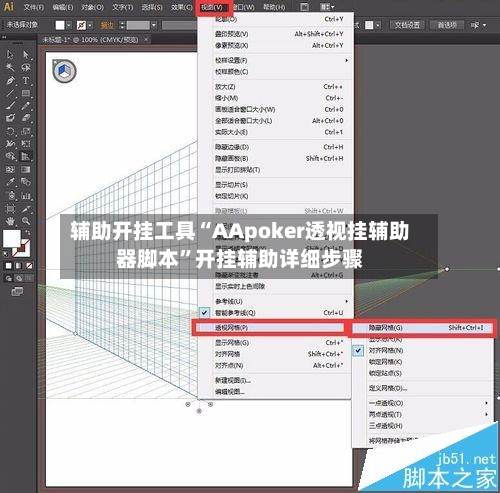Open the stroke color dropdown arrow
Viewport: 500px width, 493px height.
[90, 25]
